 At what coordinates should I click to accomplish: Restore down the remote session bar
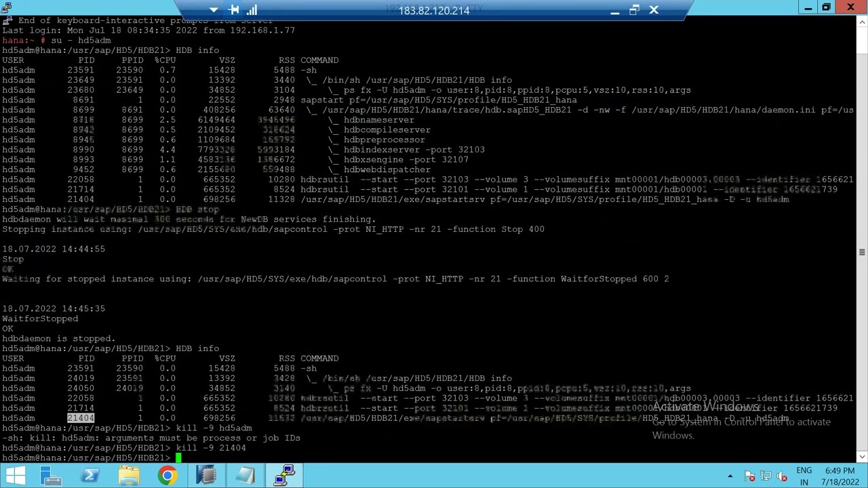tap(634, 10)
